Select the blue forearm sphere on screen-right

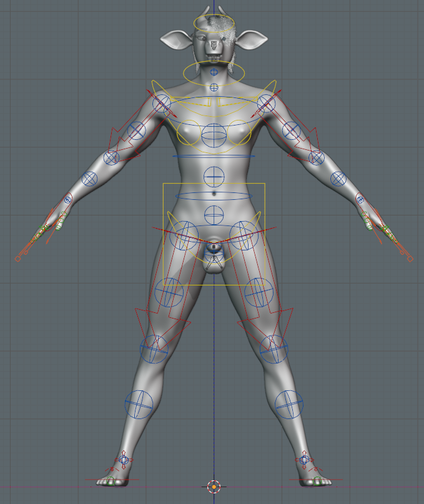[x=338, y=179]
